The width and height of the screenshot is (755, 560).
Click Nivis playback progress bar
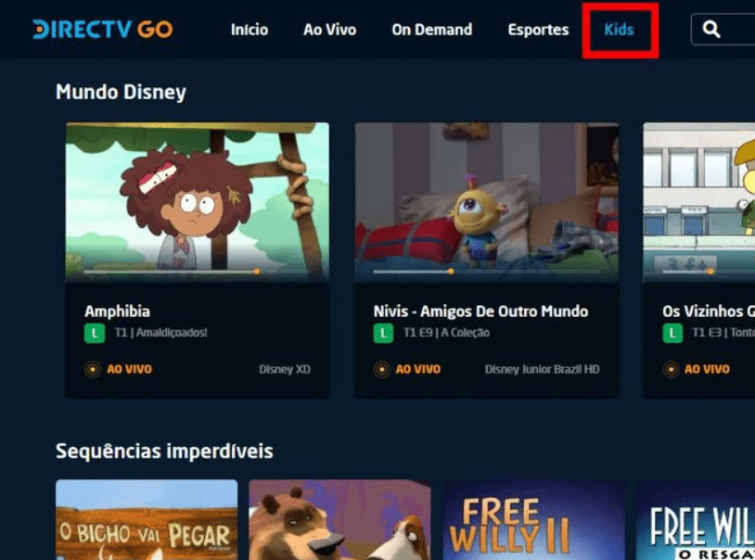(487, 272)
